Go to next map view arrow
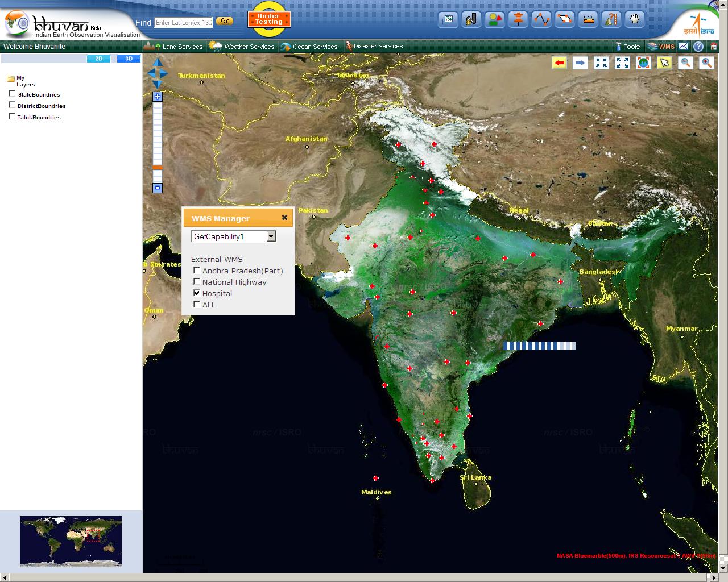This screenshot has width=728, height=582. (580, 63)
